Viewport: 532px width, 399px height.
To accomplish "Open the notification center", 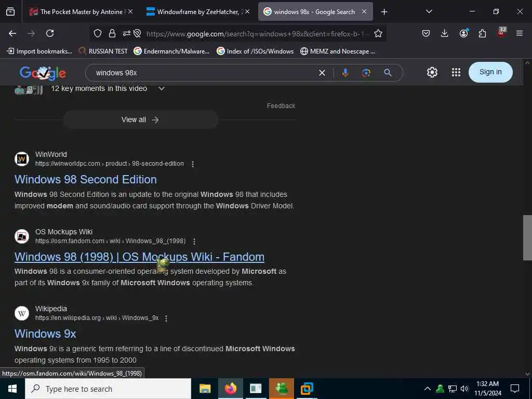I will (x=515, y=389).
